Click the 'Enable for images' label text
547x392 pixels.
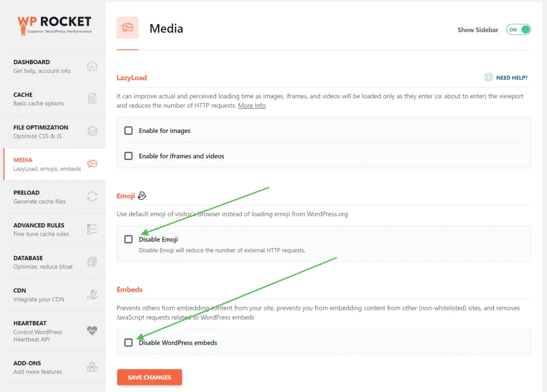[165, 131]
